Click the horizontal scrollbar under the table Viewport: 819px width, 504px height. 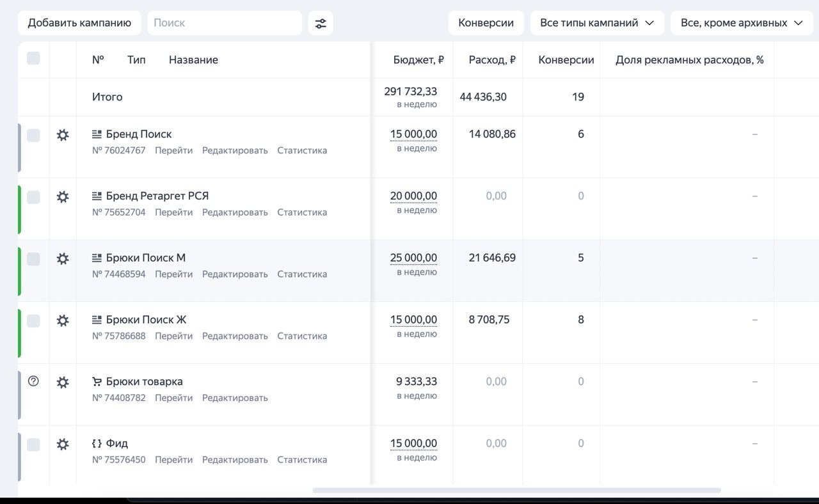point(516,491)
